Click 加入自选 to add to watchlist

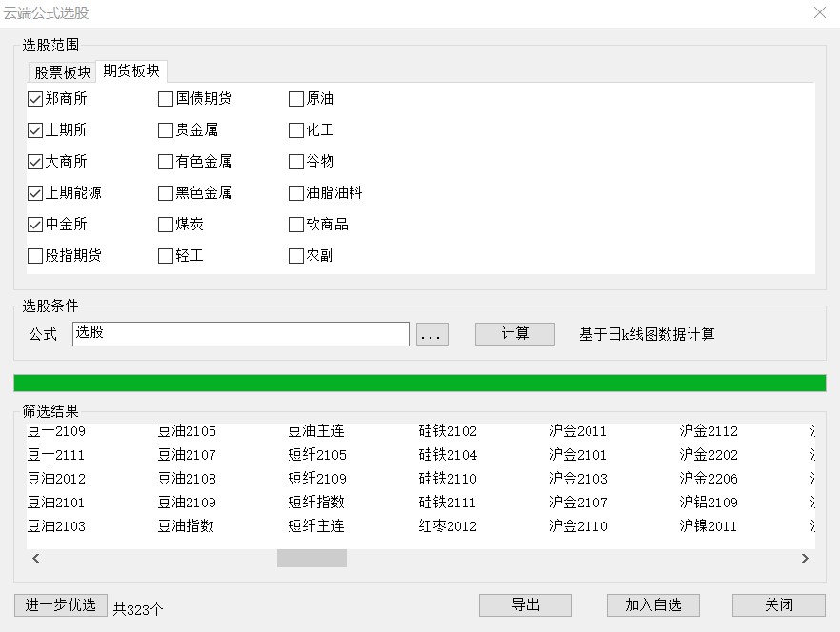pyautogui.click(x=653, y=605)
